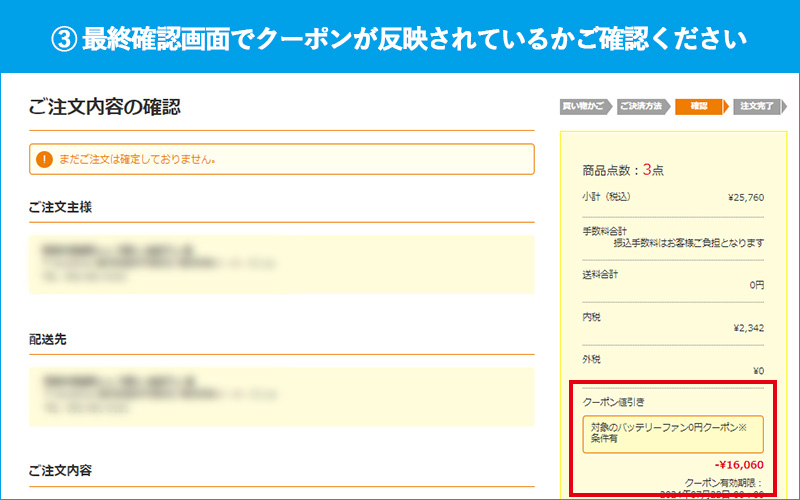This screenshot has width=800, height=500.
Task: Click the 内税 amount ¥2,342
Action: click(x=747, y=326)
